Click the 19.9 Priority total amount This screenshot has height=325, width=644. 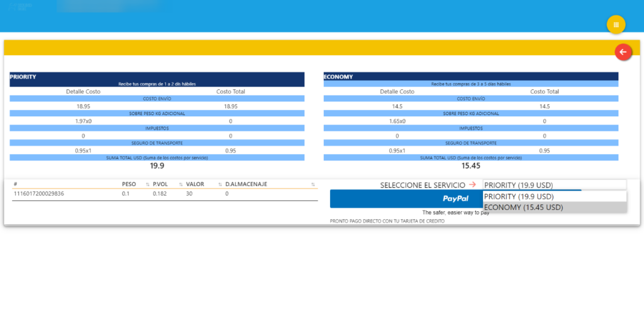157,166
